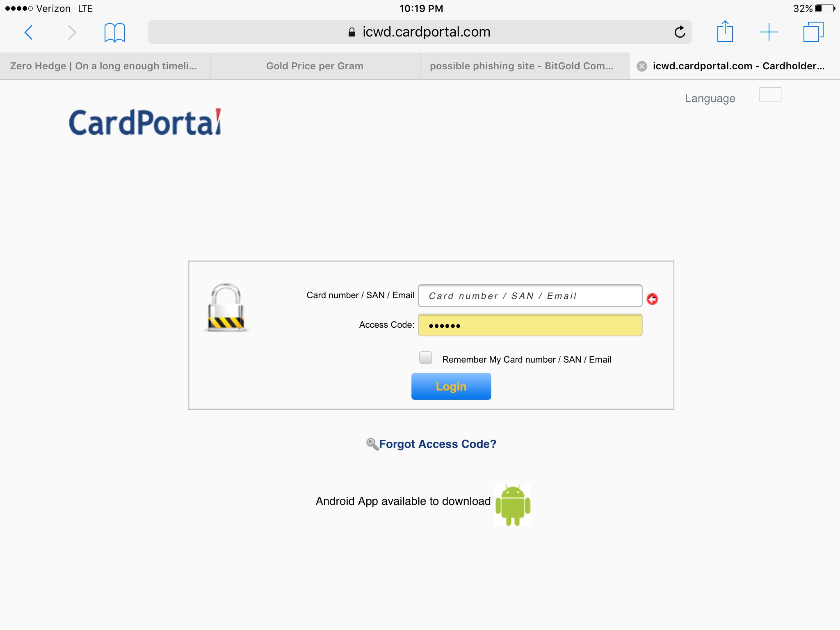Image resolution: width=840 pixels, height=630 pixels.
Task: Click the red arrow icon beside card field
Action: pyautogui.click(x=652, y=299)
